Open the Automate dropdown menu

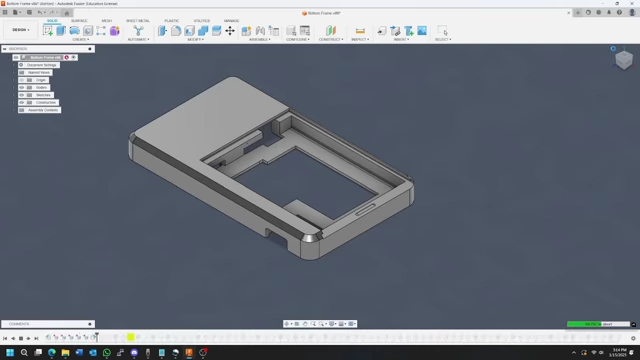[x=138, y=40]
